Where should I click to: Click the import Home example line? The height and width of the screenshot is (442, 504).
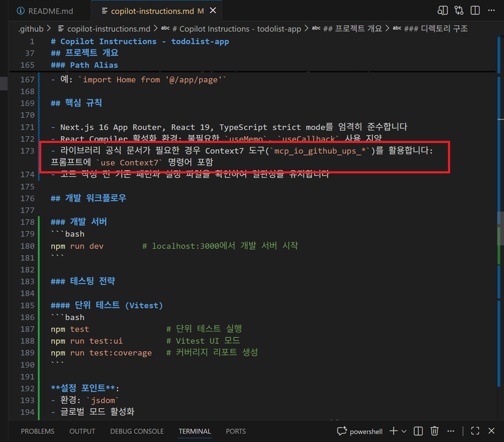(x=139, y=80)
